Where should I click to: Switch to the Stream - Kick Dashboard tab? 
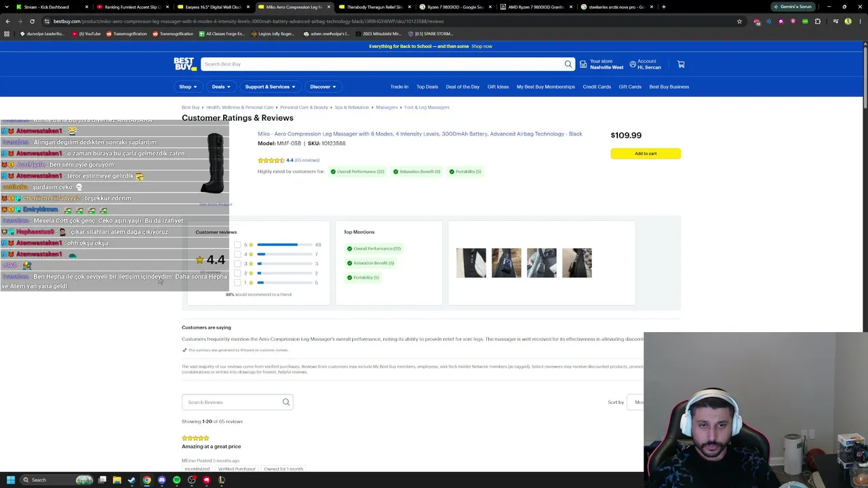(x=52, y=7)
